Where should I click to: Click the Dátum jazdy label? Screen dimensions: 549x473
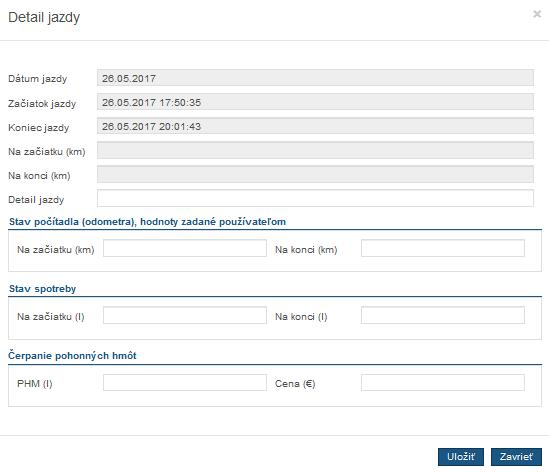pyautogui.click(x=37, y=79)
